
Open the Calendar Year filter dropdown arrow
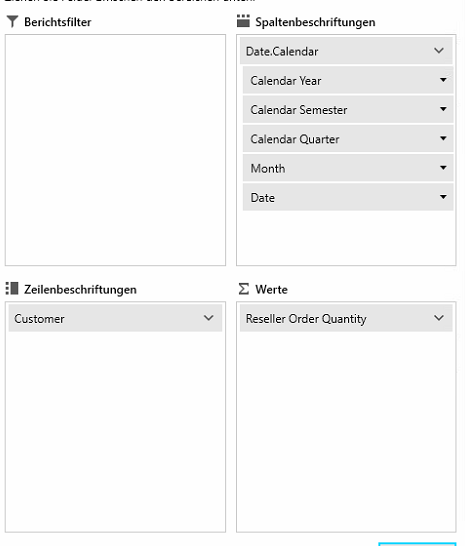coord(443,80)
